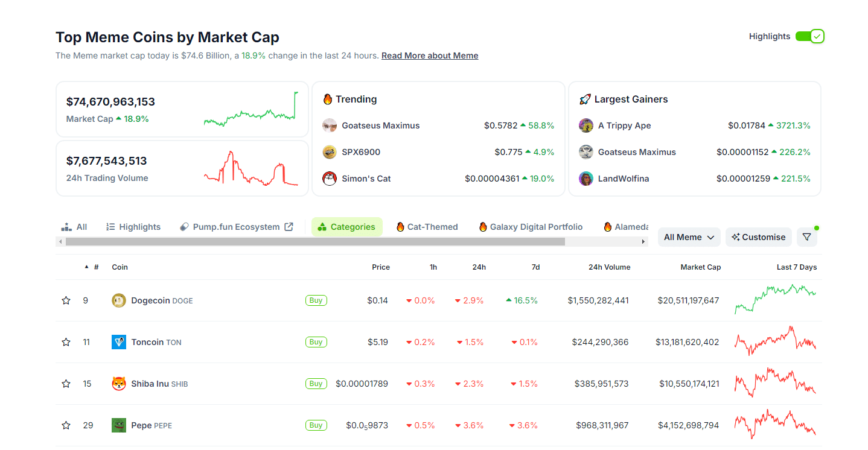
Task: Click the Toncoin coin logo
Action: pyautogui.click(x=119, y=342)
